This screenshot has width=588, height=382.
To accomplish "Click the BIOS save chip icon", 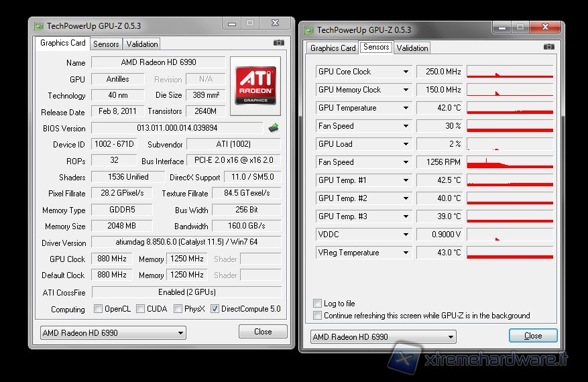I will point(274,127).
